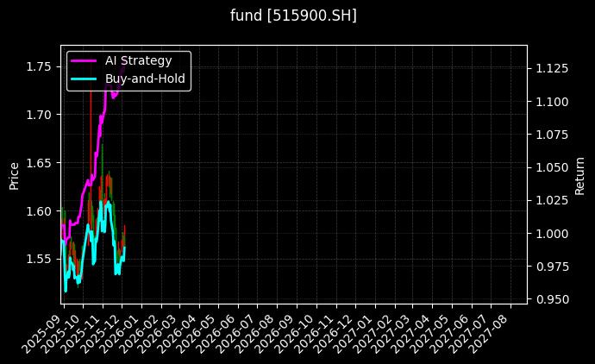Click the 1.075 return tick label

click(x=552, y=135)
